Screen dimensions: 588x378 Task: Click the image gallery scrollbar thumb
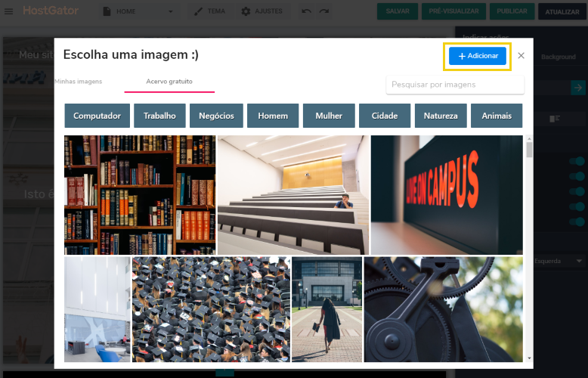point(529,150)
